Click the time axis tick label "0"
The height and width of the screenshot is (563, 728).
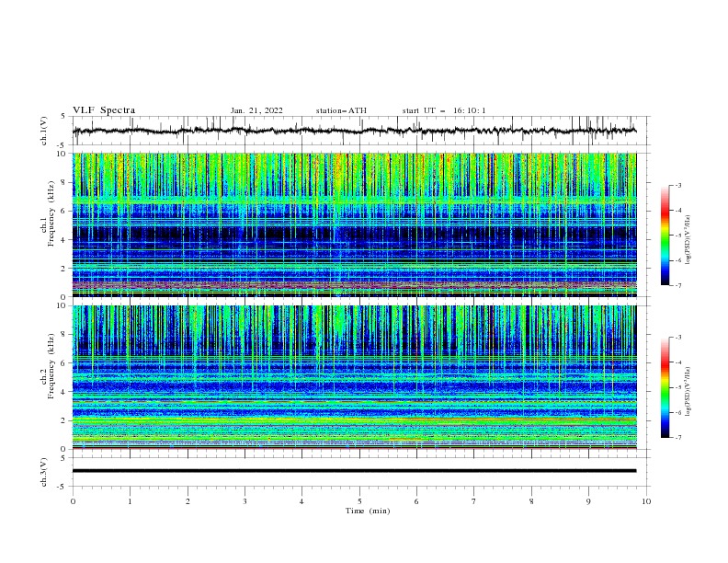pyautogui.click(x=73, y=501)
